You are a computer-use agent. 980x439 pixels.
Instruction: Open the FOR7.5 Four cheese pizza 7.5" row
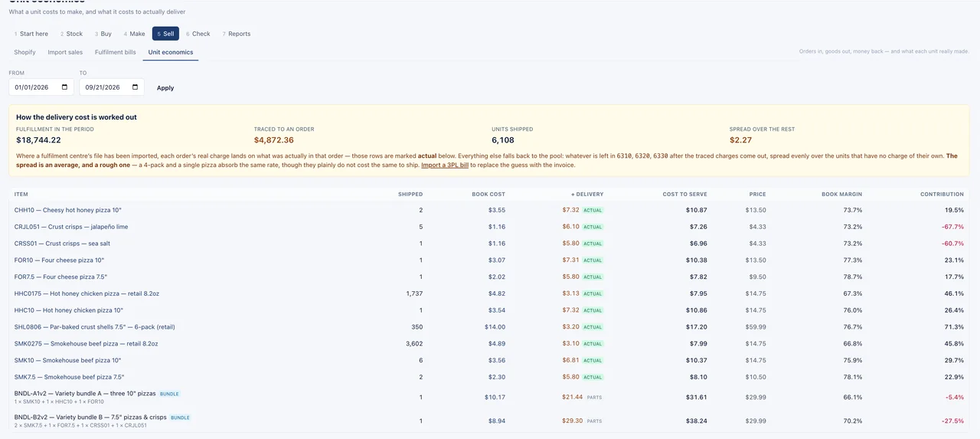pyautogui.click(x=489, y=277)
